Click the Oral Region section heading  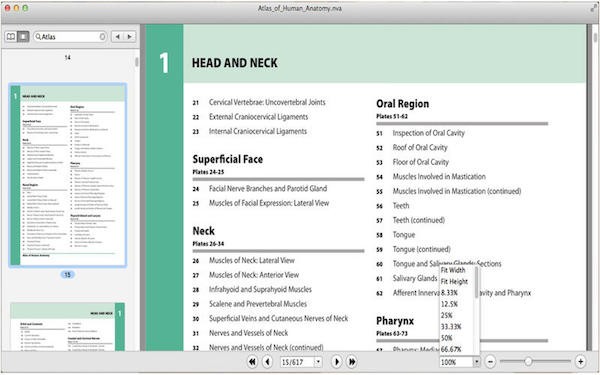[x=403, y=104]
